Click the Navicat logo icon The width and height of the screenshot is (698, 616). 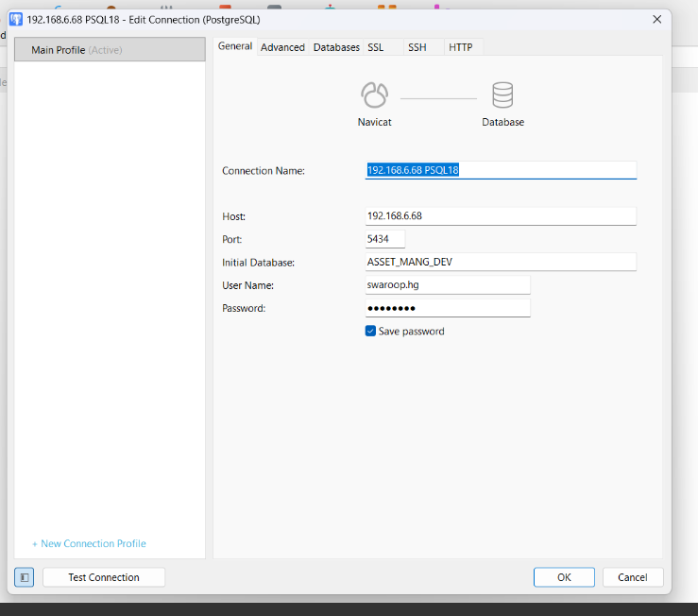(x=374, y=96)
